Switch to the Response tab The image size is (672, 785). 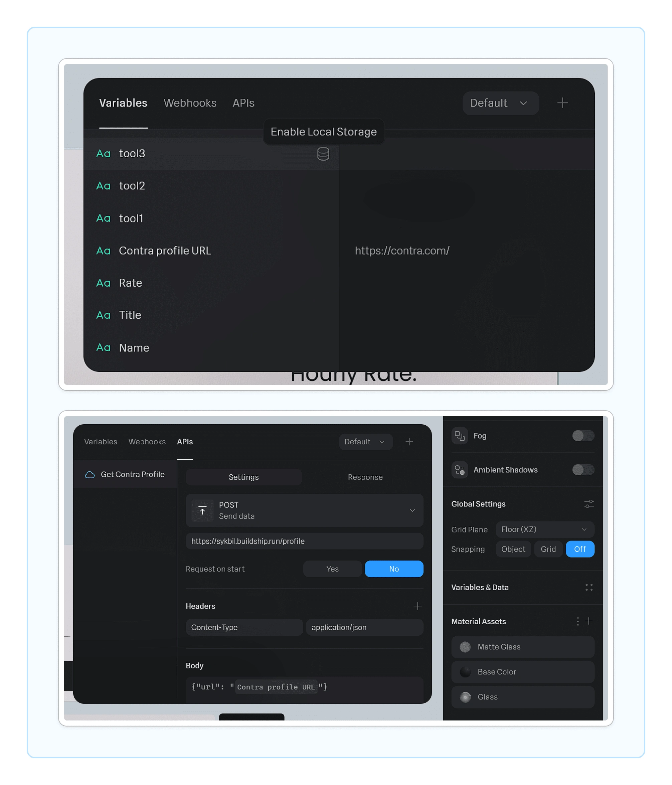coord(365,477)
